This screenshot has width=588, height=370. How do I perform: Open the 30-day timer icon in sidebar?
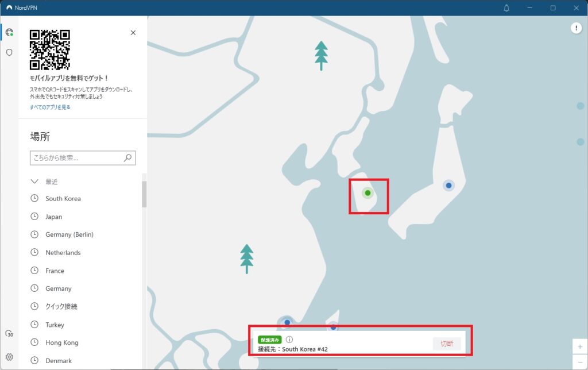(9, 333)
